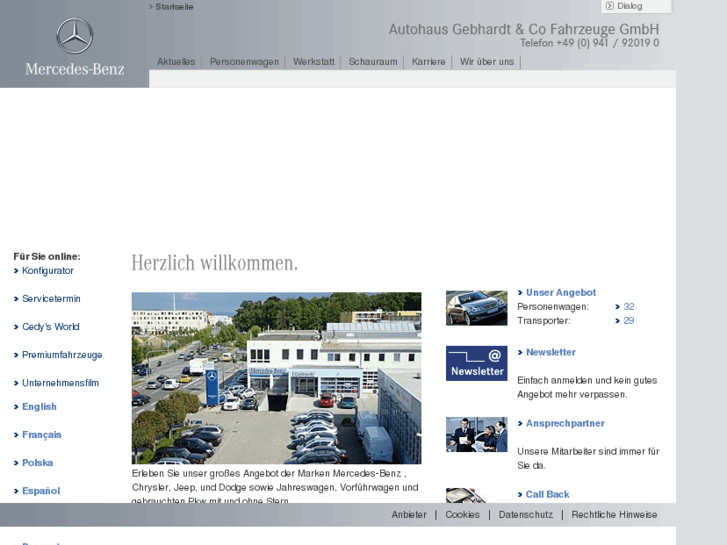Image resolution: width=727 pixels, height=545 pixels.
Task: Click the Autohaus Gebhardt company name
Action: [x=524, y=29]
